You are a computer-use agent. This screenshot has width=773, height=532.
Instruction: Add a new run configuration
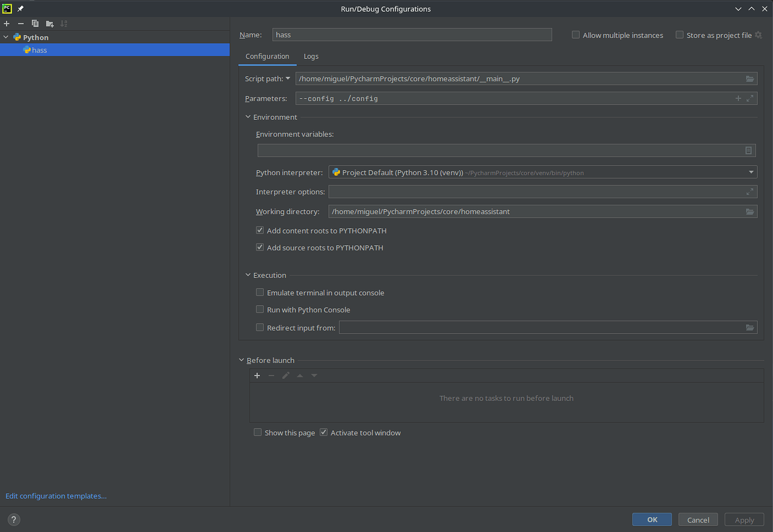tap(6, 24)
